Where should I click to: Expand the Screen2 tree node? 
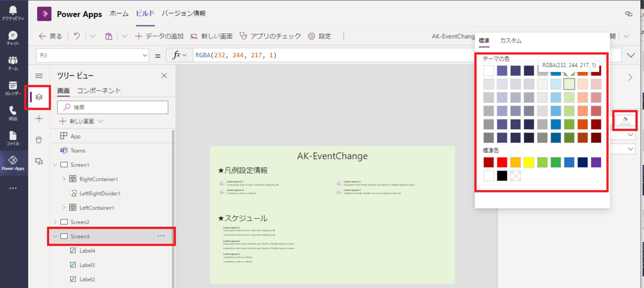pos(55,221)
